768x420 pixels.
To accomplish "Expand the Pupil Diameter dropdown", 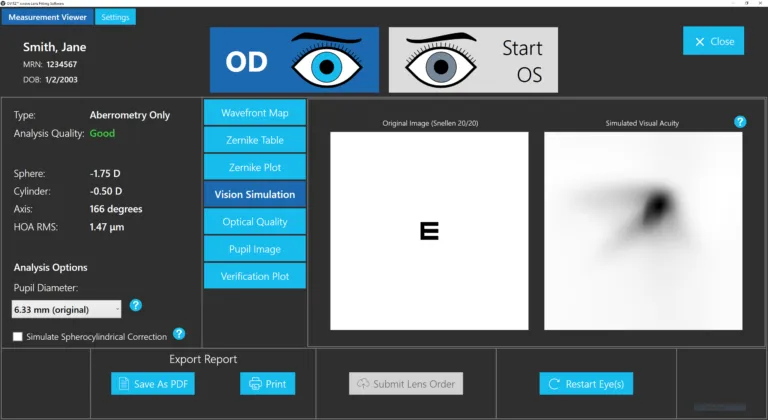I will point(66,310).
